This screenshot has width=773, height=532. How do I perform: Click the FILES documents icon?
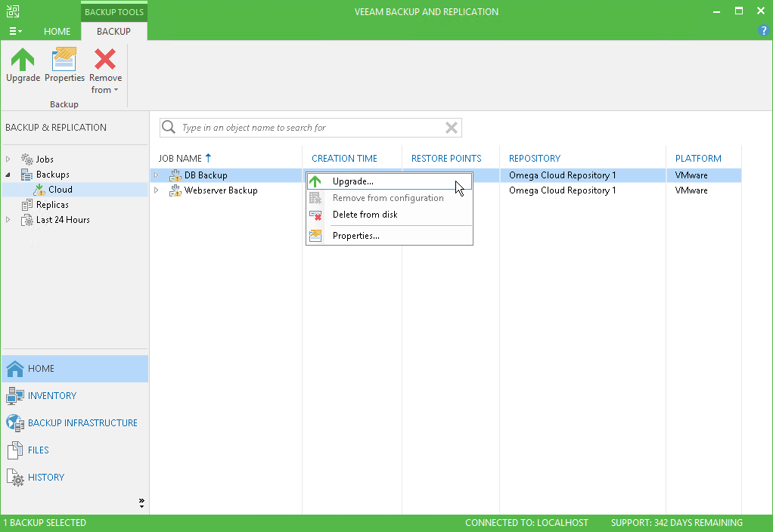[x=15, y=450]
